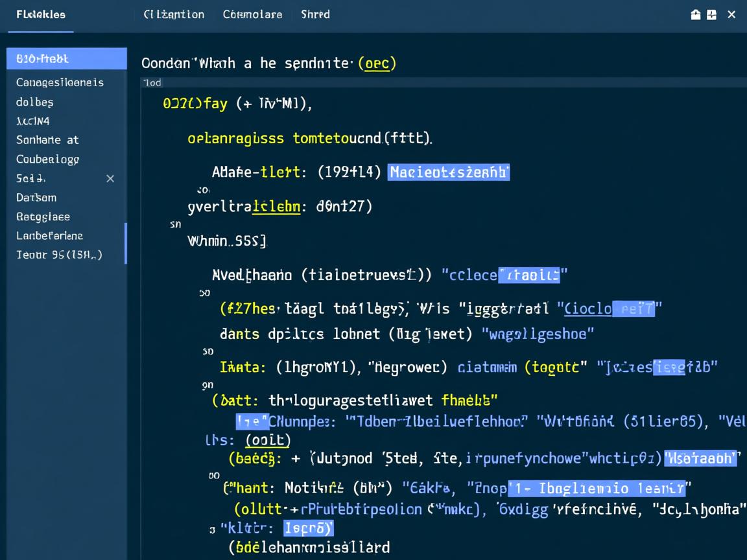This screenshot has height=560, width=747.
Task: Click the house-shaped icon in top-right corner
Action: coord(696,15)
